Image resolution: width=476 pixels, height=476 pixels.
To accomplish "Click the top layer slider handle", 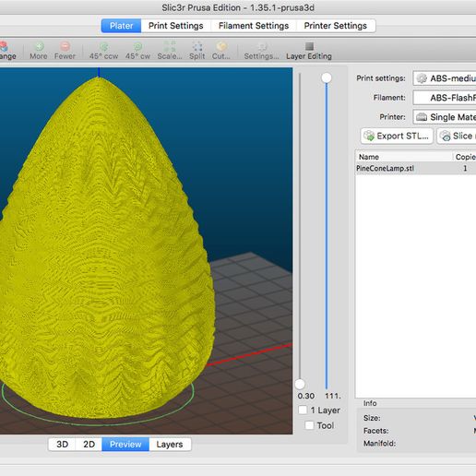I will (327, 77).
